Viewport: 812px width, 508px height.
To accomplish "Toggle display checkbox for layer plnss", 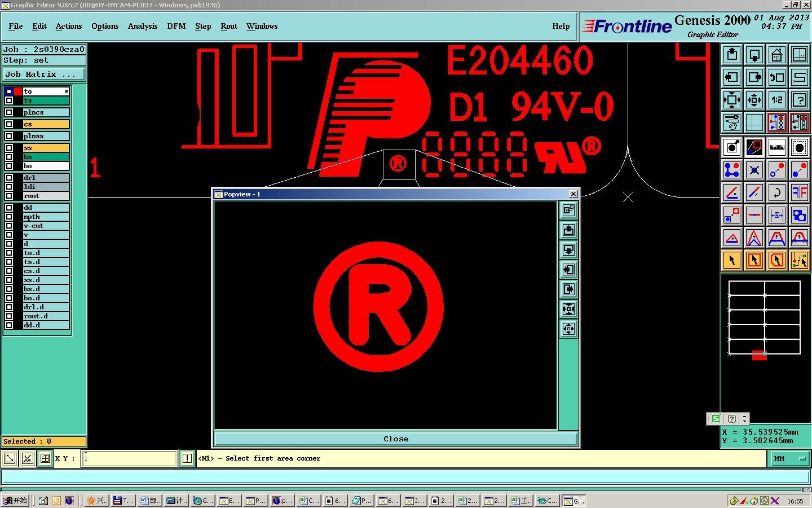I will pos(9,136).
